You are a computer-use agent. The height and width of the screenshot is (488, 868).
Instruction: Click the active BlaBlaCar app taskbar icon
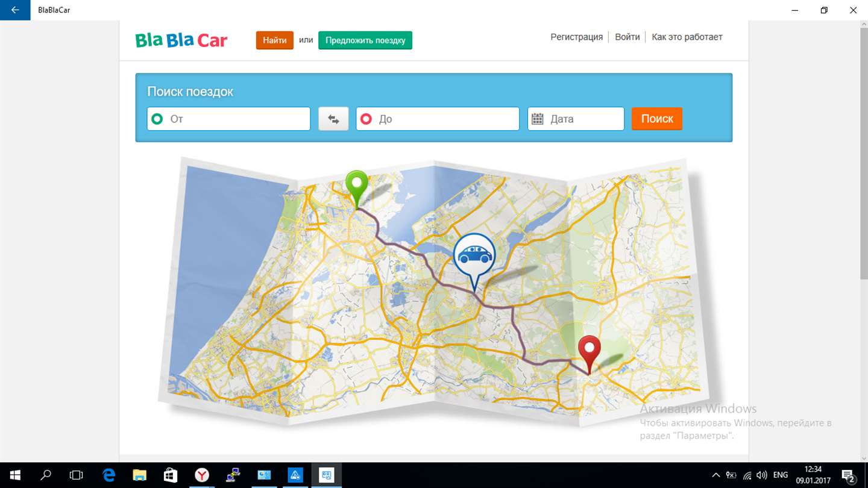pos(326,475)
